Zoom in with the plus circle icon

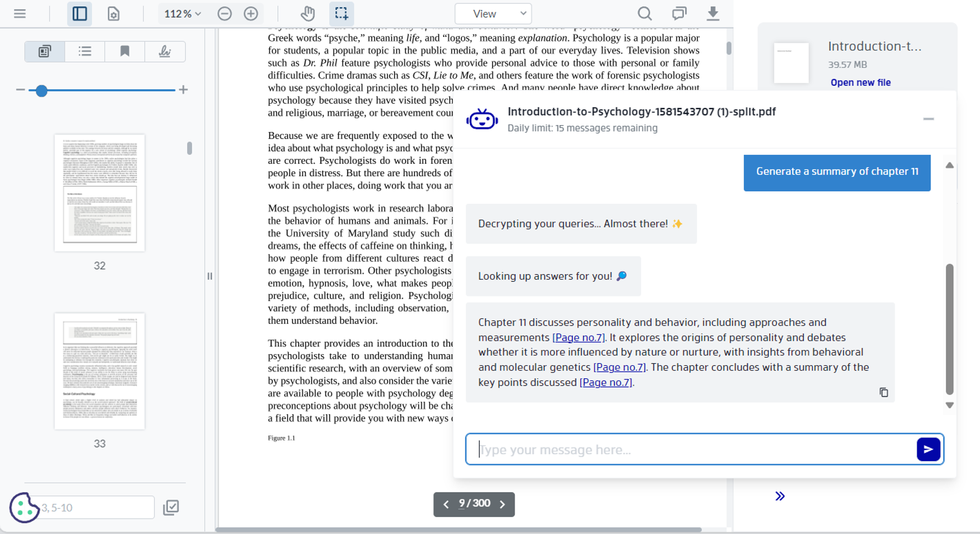[x=251, y=14]
